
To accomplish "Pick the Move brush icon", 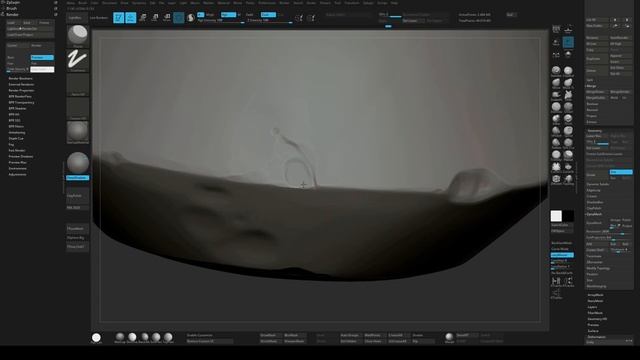I will coord(556,83).
